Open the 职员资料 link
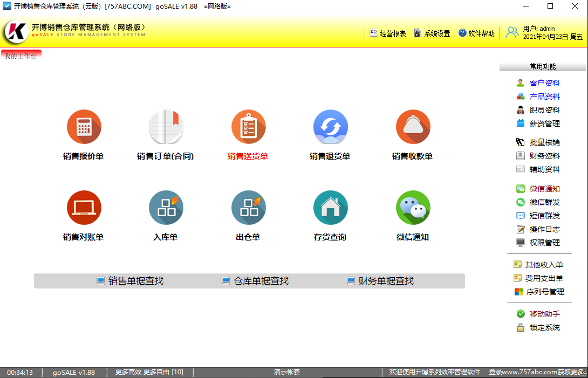The image size is (588, 378). pyautogui.click(x=544, y=110)
